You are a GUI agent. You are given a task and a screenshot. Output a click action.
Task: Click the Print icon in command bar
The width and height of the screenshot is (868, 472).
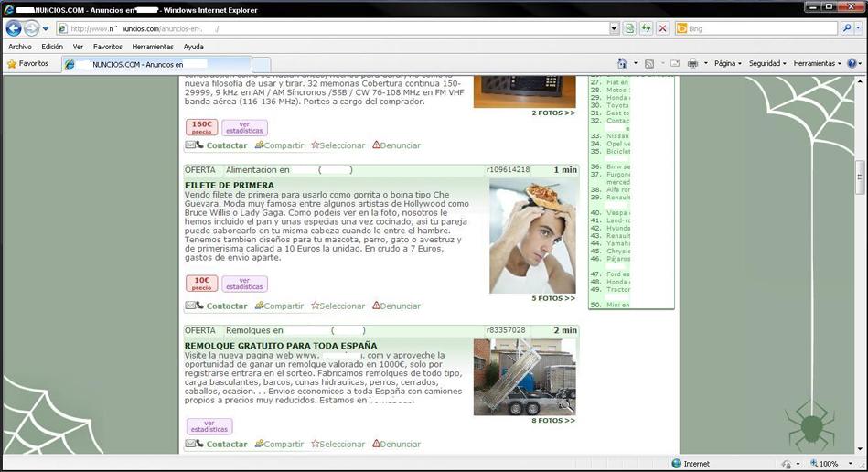[692, 63]
